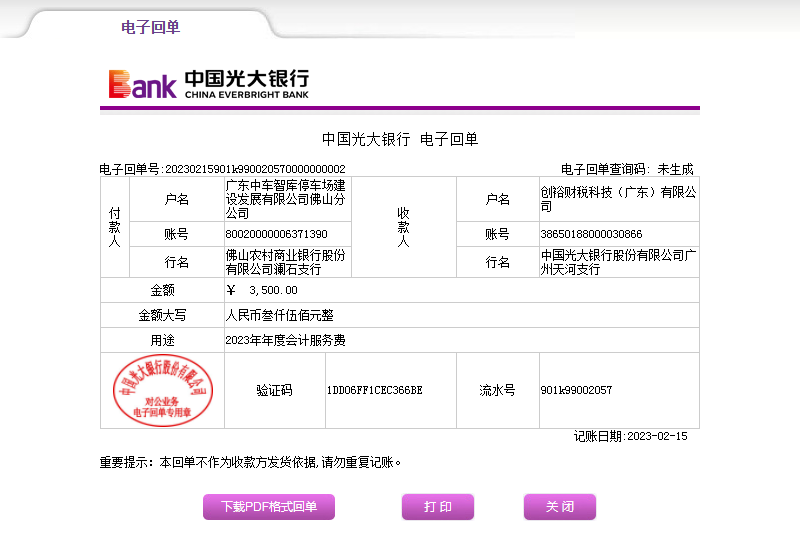Screen dimensions: 800x534
Task: Click the 金额大写 label
Action: coord(162,315)
